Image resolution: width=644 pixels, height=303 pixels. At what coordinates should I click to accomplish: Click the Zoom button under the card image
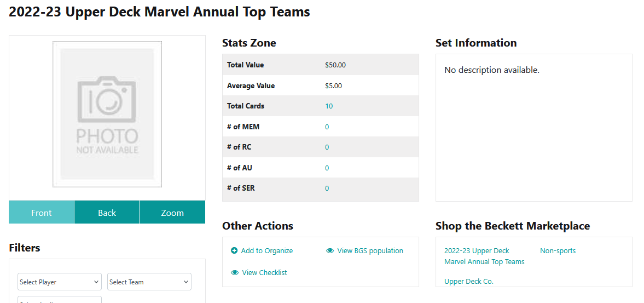[x=172, y=212]
